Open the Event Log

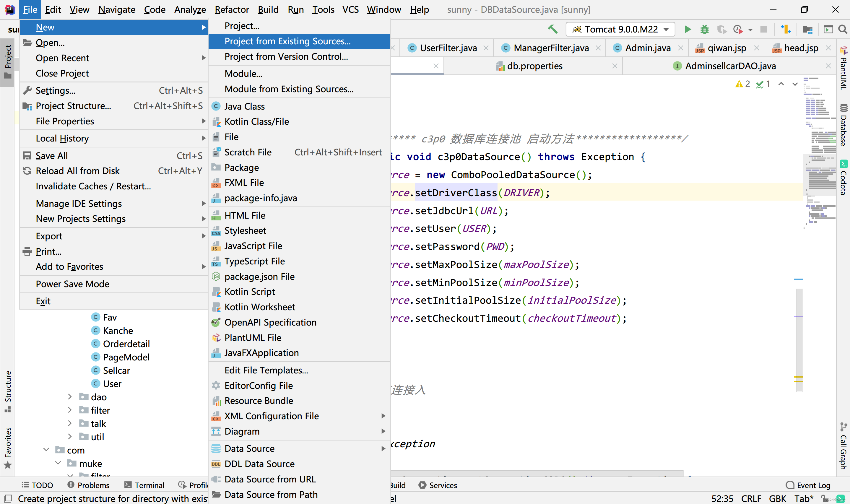pos(808,485)
